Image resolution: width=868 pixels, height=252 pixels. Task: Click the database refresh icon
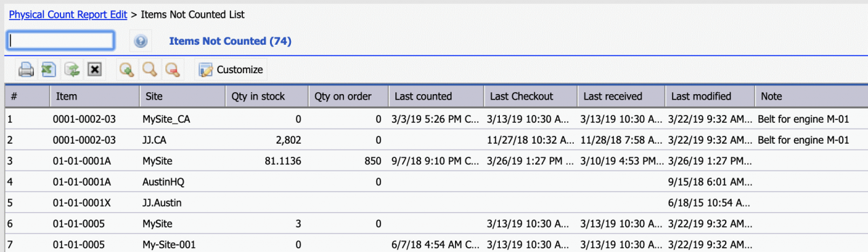pos(71,69)
